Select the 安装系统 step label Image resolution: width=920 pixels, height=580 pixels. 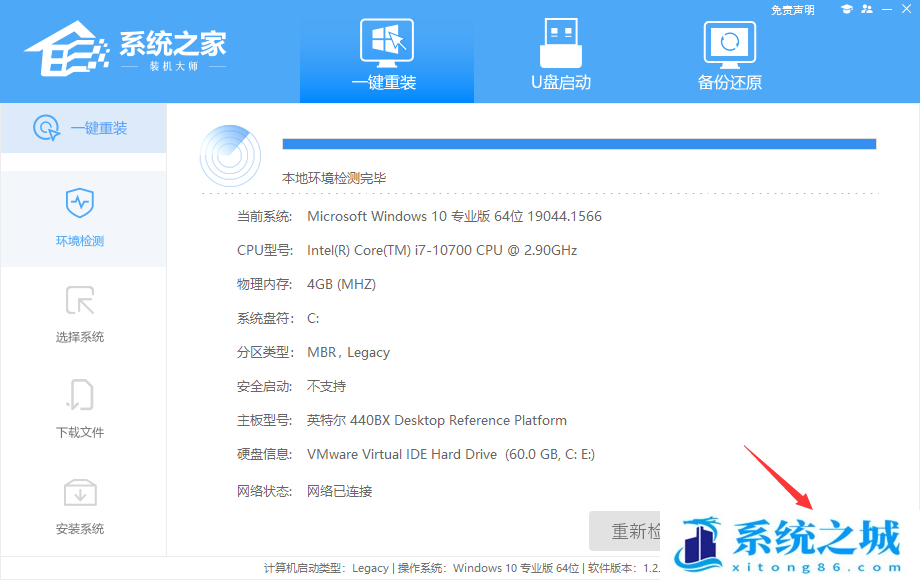pos(80,529)
